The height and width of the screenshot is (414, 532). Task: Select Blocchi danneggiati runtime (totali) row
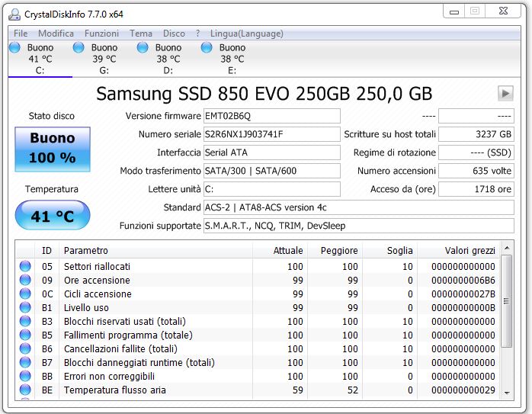point(258,363)
